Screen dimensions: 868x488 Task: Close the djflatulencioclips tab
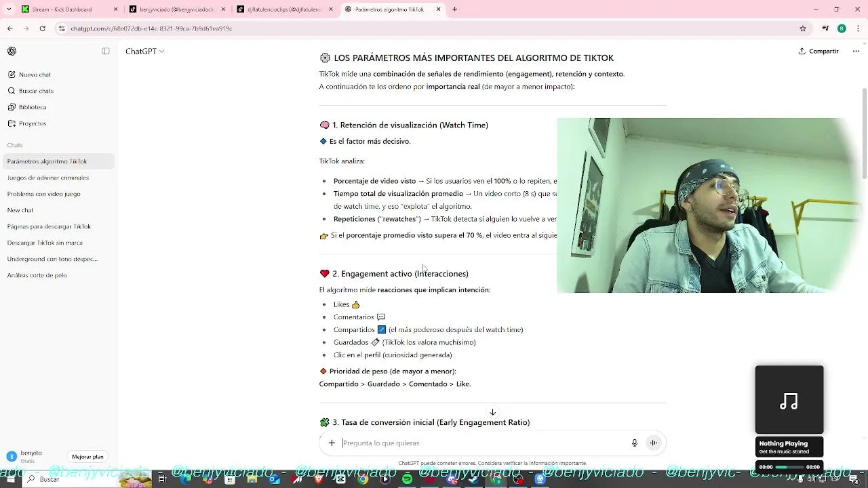(x=331, y=9)
